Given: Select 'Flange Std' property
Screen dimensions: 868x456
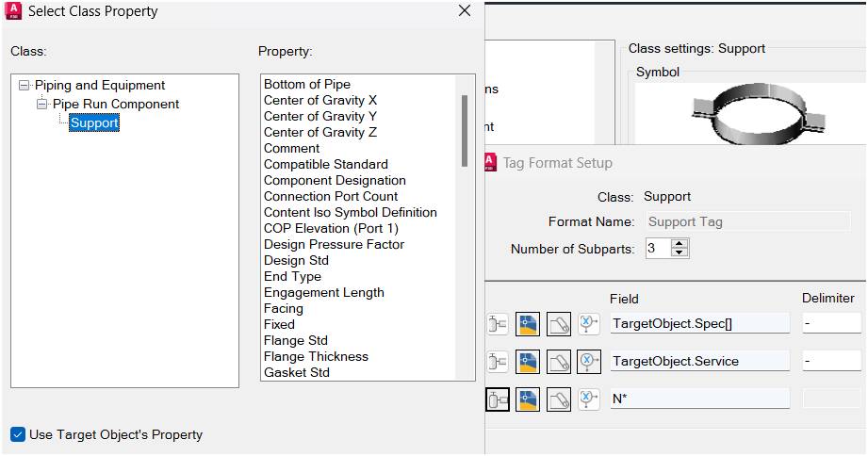Looking at the screenshot, I should 296,341.
